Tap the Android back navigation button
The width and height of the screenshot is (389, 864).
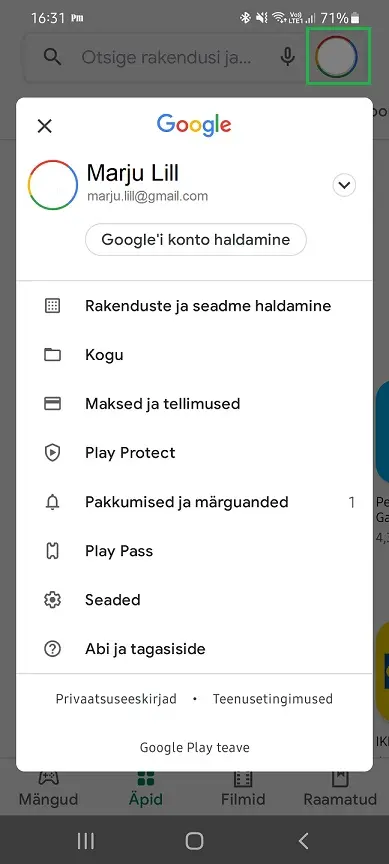point(303,841)
